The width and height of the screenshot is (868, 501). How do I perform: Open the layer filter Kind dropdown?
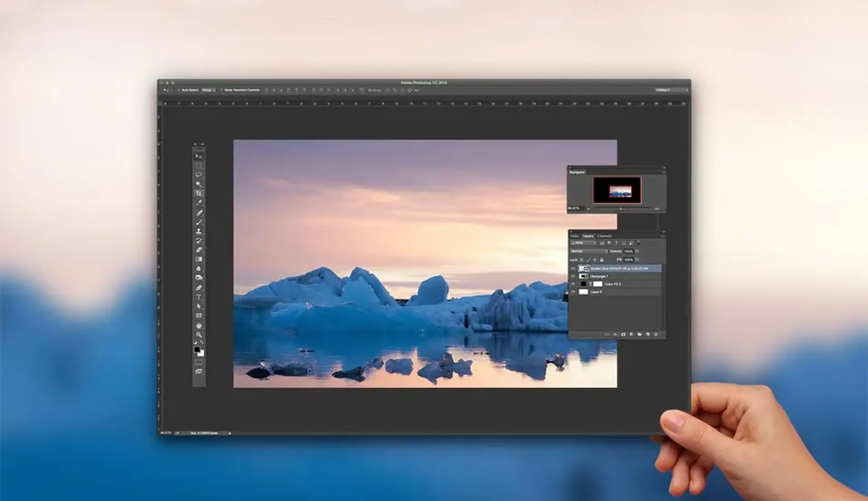click(584, 243)
